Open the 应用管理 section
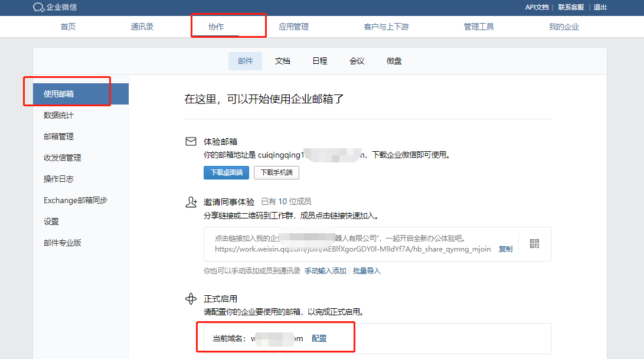Screen dimensions: 644x359 (293, 26)
